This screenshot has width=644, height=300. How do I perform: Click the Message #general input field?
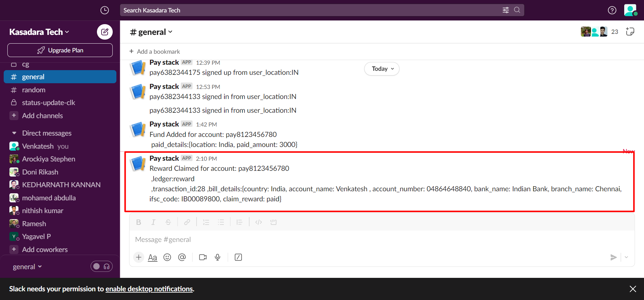pyautogui.click(x=369, y=240)
